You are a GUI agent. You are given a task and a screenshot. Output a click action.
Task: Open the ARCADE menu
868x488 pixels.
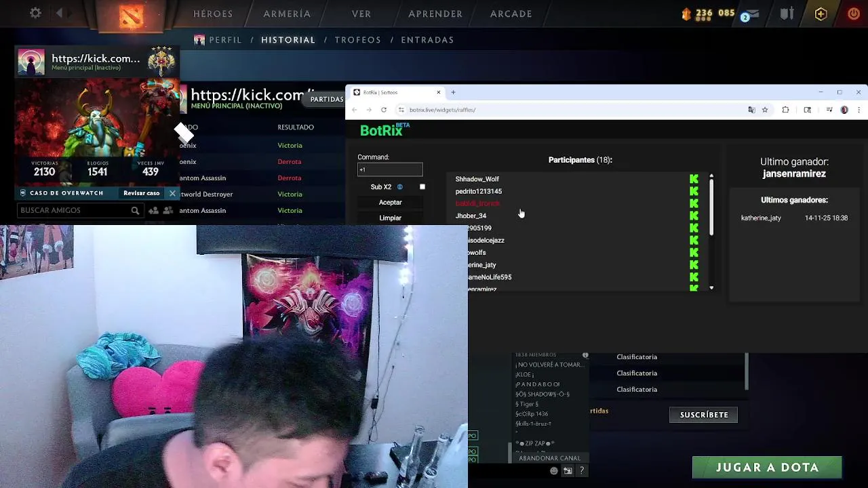[x=511, y=14]
